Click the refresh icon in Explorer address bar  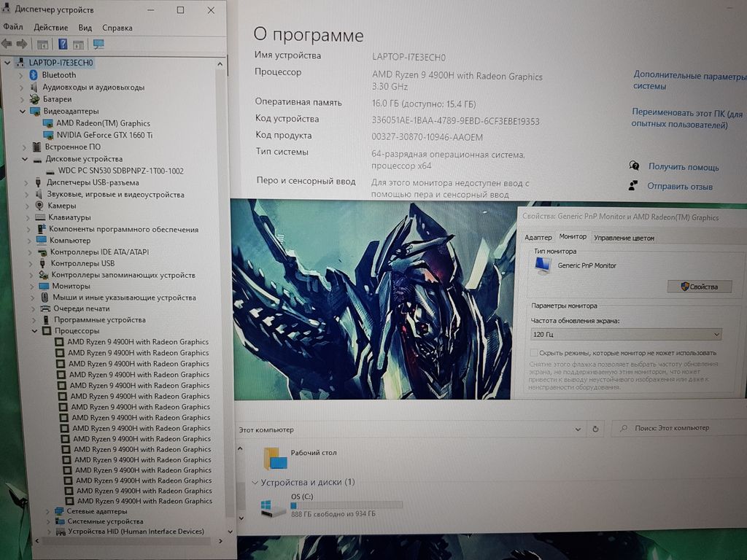(596, 429)
